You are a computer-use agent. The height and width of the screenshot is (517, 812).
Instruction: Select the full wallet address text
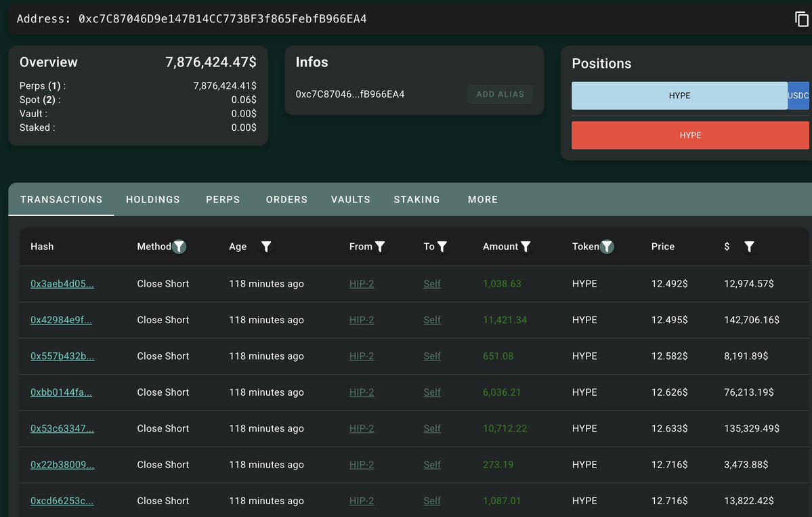(x=223, y=19)
